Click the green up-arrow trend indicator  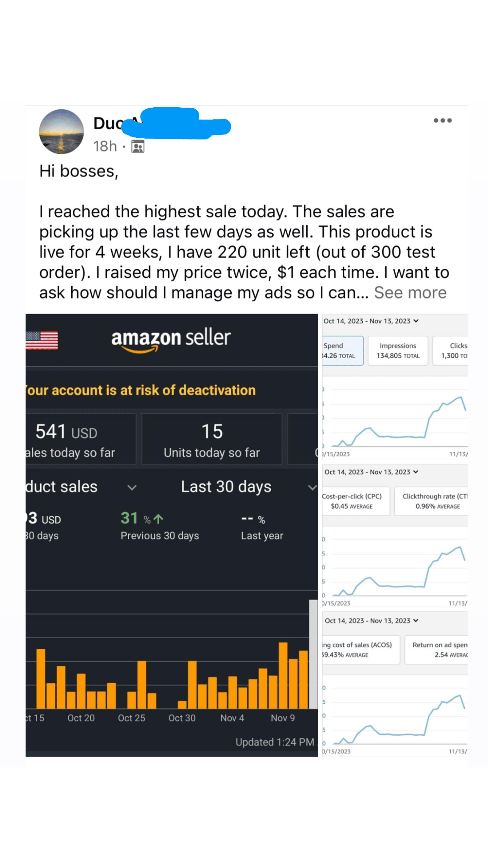[x=158, y=519]
